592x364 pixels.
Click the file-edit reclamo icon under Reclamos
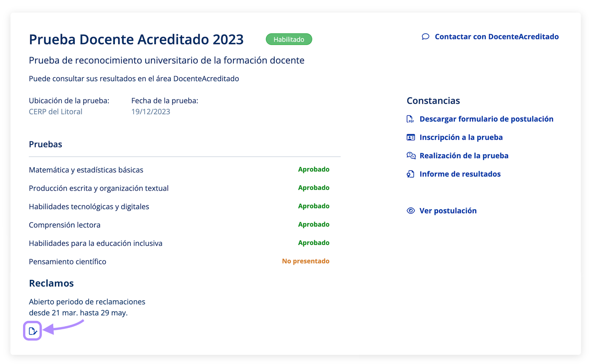[x=32, y=331]
